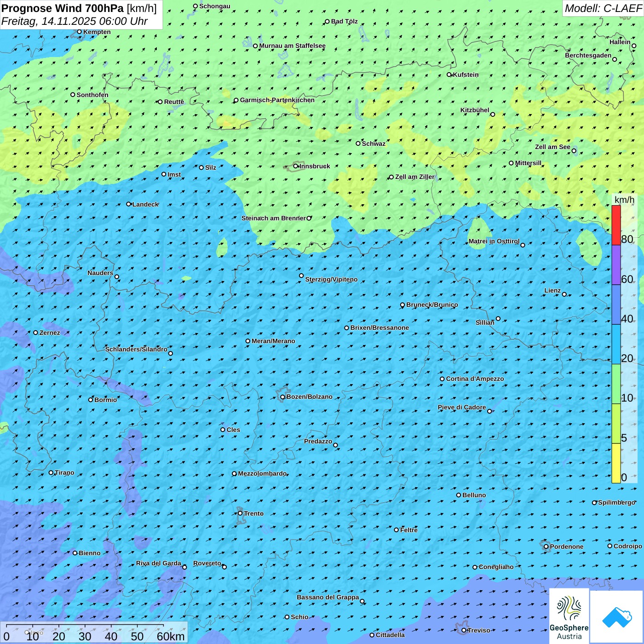The image size is (644, 644).
Task: Click the GeoSphere Austria logo
Action: [x=569, y=615]
